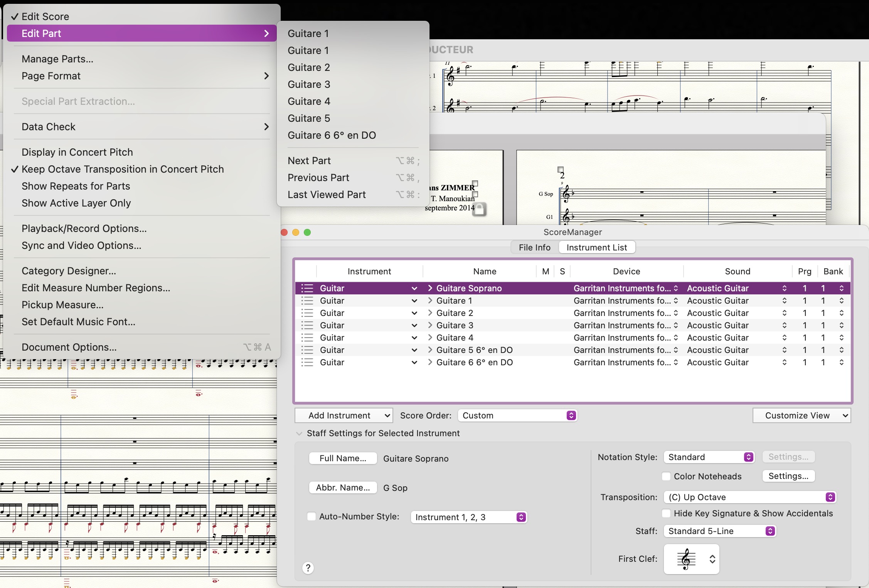Click Sound stepper arrows for Guitare 4
Viewport: 869px width, 588px height.
coord(784,338)
